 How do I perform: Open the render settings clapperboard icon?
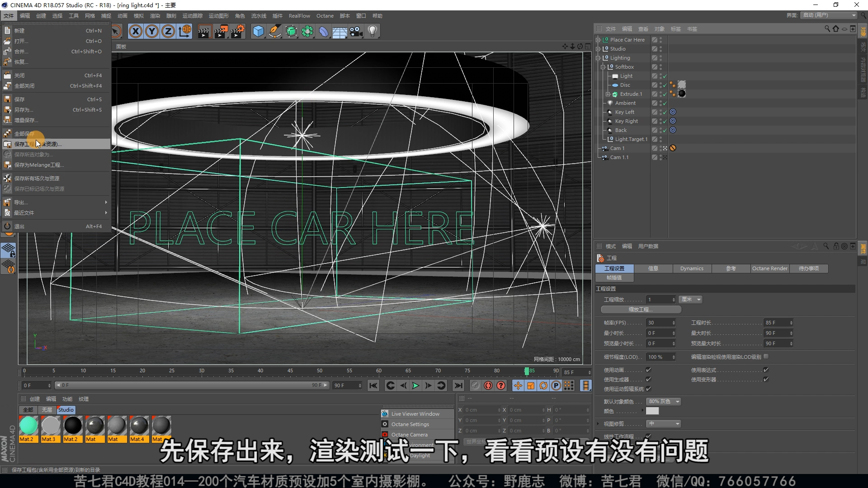point(237,31)
